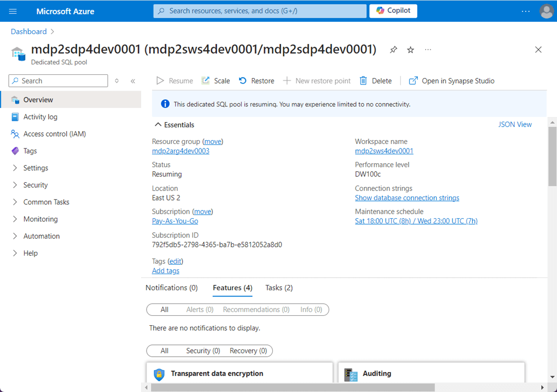The height and width of the screenshot is (392, 557).
Task: Click Add tags link
Action: [x=165, y=271]
